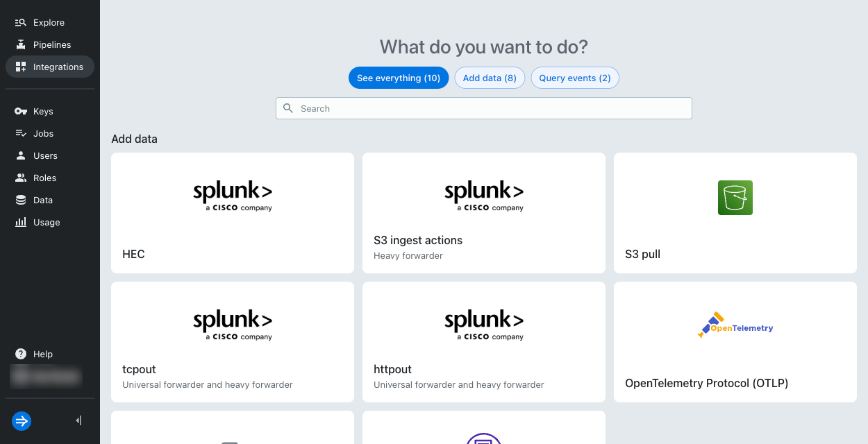868x444 pixels.
Task: Click the Splunk logo on tcpout card
Action: 233,325
